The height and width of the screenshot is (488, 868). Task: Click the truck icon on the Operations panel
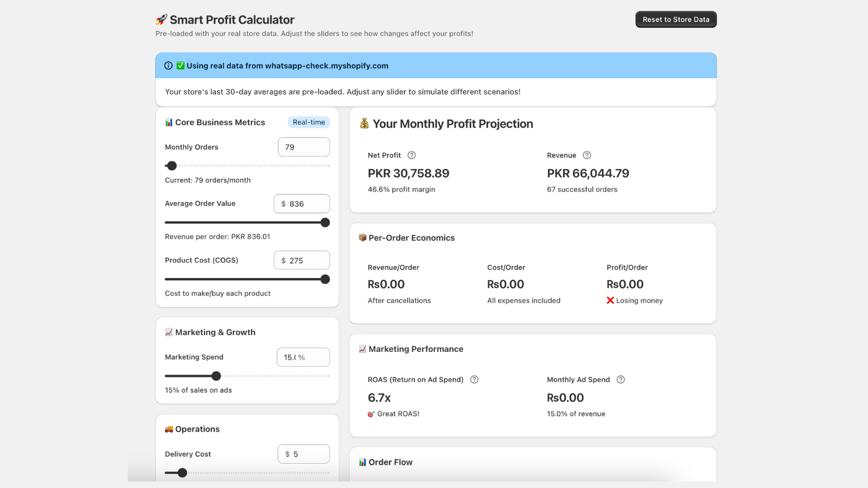coord(169,428)
